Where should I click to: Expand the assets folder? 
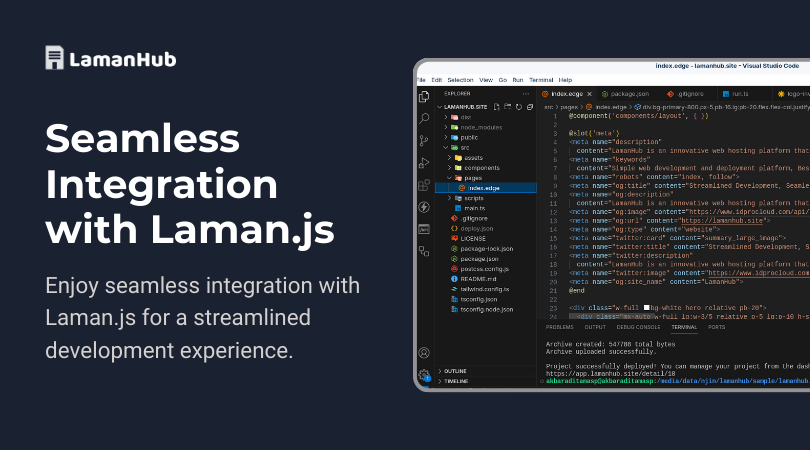click(449, 158)
